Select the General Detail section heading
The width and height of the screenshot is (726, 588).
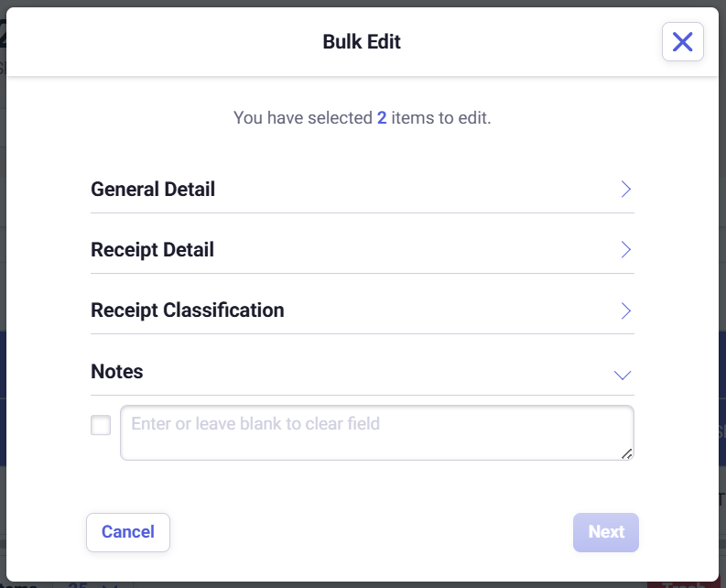click(x=153, y=190)
